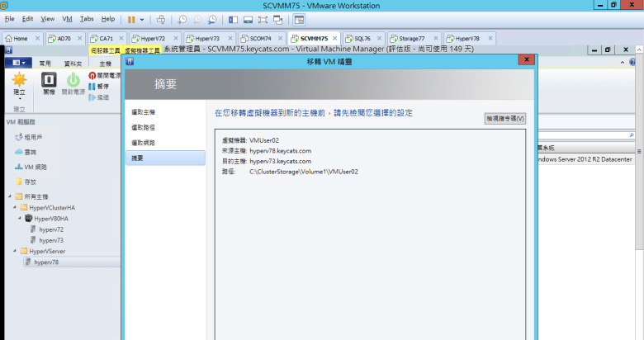Click the send Ctrl+Alt+Del toolbar icon
Viewport: 644px width, 340px height.
(161, 18)
